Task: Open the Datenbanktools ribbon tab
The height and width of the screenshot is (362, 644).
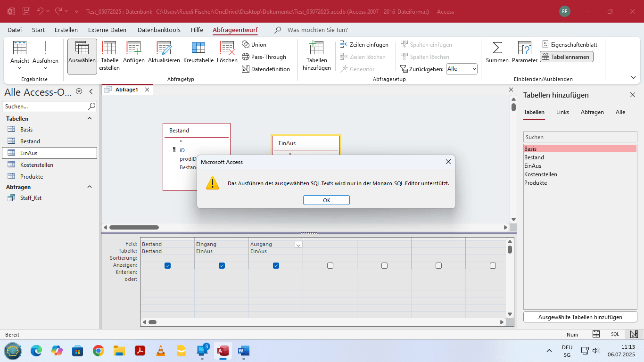Action: click(159, 30)
